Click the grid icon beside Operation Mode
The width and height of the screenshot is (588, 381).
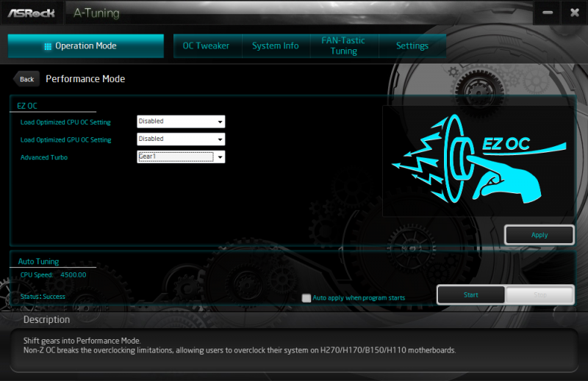[x=48, y=46]
